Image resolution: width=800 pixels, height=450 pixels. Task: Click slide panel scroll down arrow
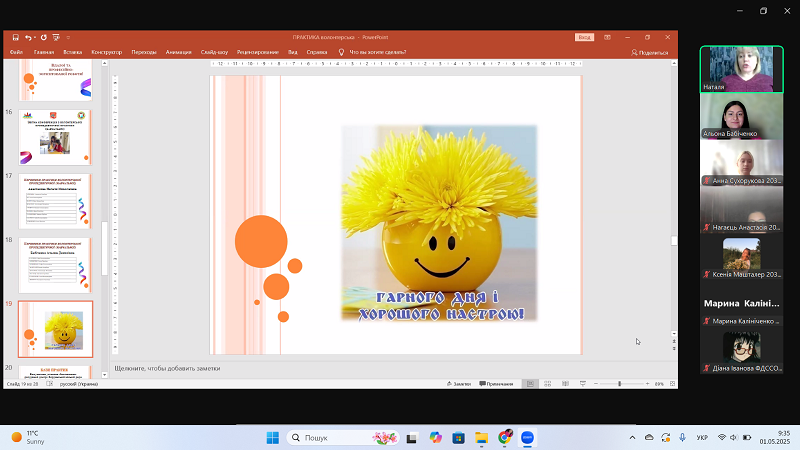coord(105,375)
